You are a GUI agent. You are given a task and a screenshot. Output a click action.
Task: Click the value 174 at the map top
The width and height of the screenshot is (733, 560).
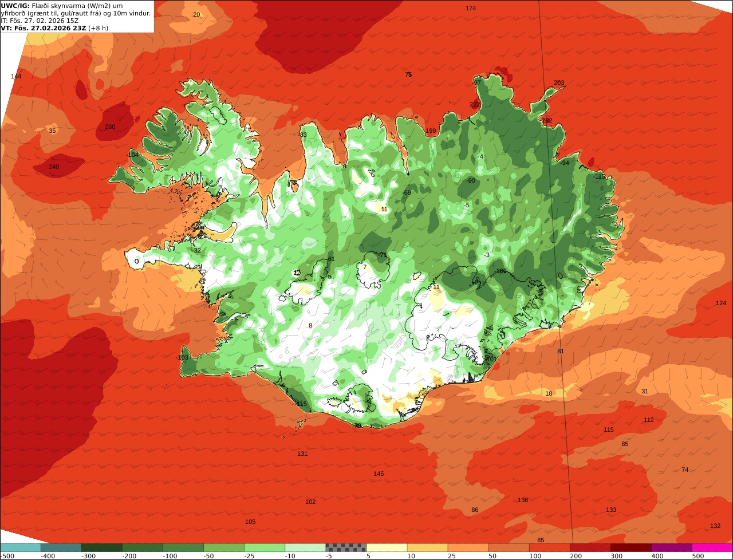tap(471, 8)
